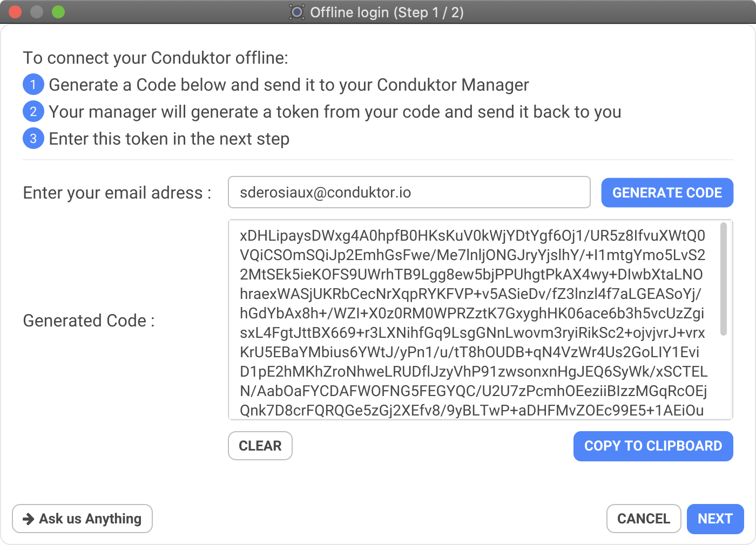Maximize the window with the green button
This screenshot has width=756, height=545.
[58, 12]
